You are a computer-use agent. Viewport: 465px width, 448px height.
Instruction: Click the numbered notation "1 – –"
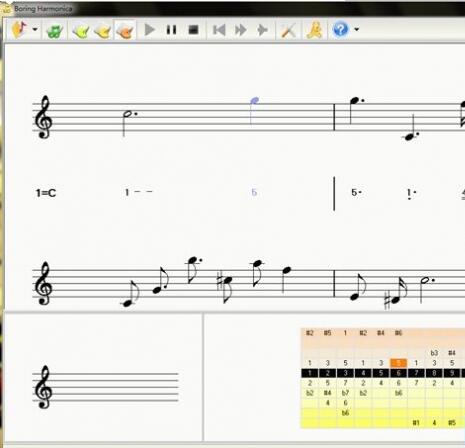pyautogui.click(x=138, y=192)
